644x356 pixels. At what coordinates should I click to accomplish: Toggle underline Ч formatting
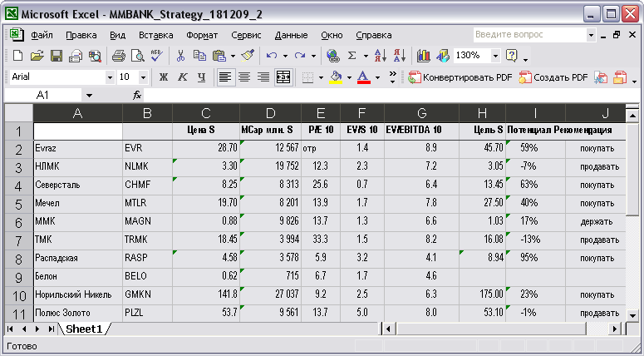pos(201,77)
